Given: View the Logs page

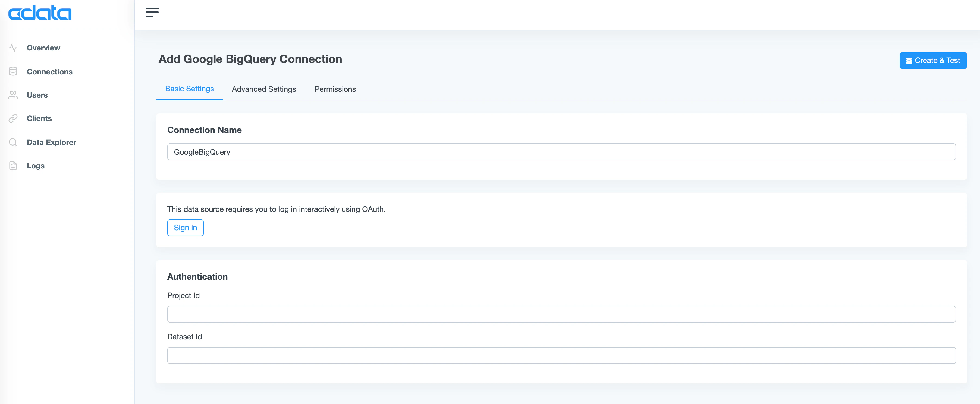Looking at the screenshot, I should tap(36, 165).
